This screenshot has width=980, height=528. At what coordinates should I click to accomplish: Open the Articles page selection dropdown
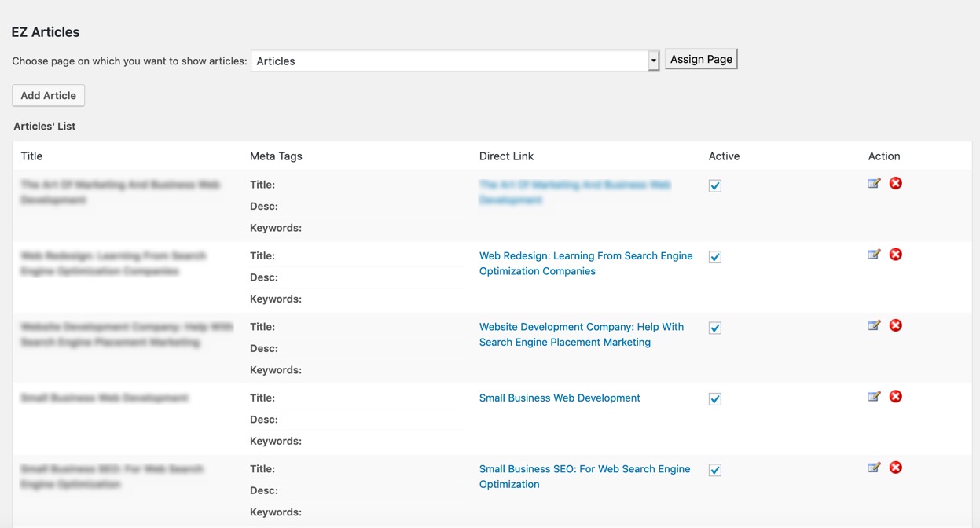[450, 60]
